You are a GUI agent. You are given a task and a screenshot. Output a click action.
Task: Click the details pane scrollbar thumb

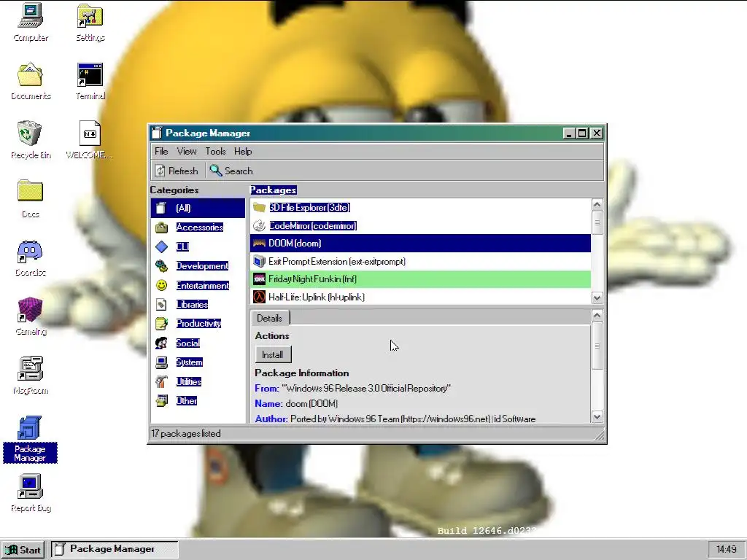597,346
